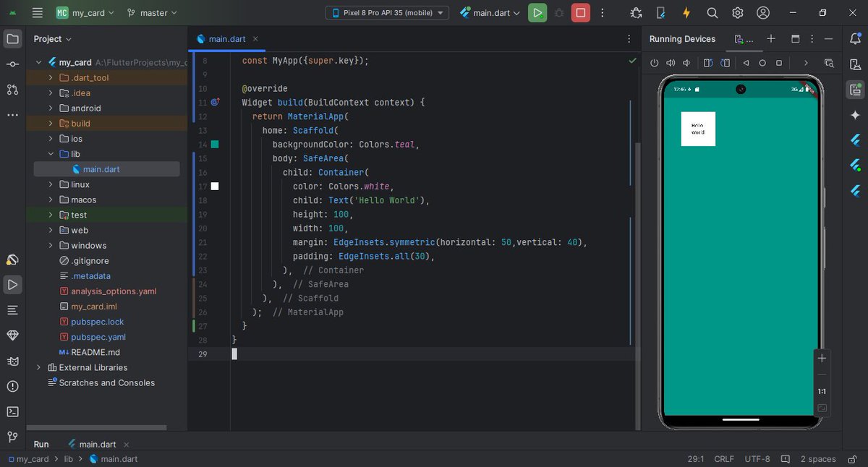
Task: Click the Flutter hot reload lightning icon
Action: click(686, 13)
